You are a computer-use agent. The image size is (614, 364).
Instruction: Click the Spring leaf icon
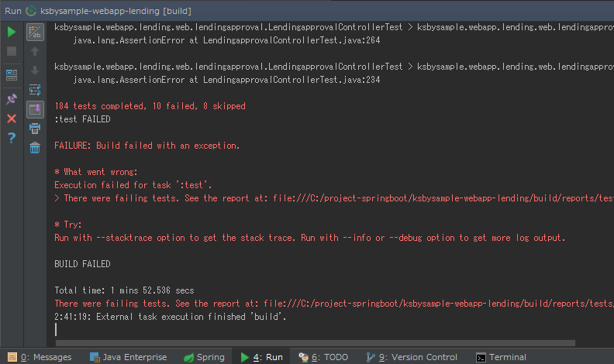(188, 357)
